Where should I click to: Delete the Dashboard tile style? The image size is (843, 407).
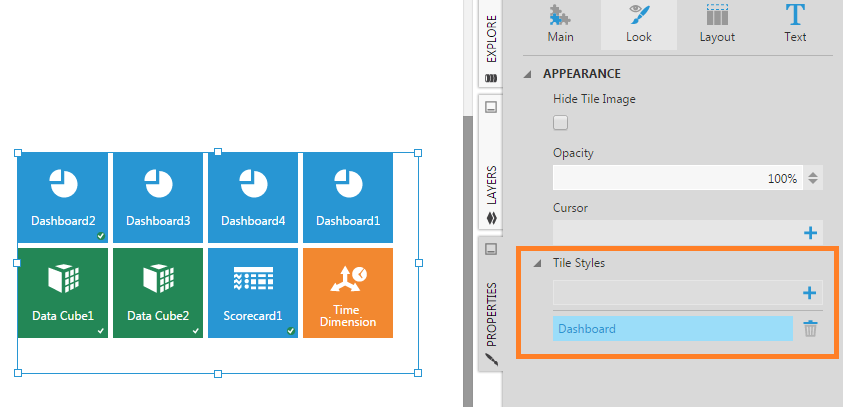(810, 329)
